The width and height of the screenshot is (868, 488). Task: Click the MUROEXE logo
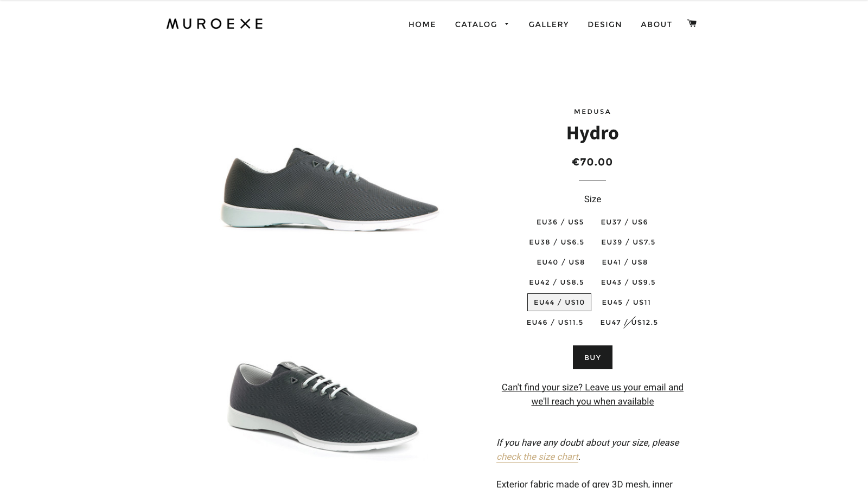[215, 24]
